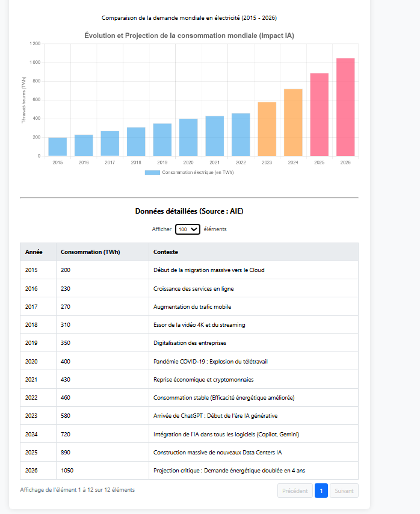This screenshot has height=514, width=420.
Task: Select page 1 in pagination
Action: (x=321, y=491)
